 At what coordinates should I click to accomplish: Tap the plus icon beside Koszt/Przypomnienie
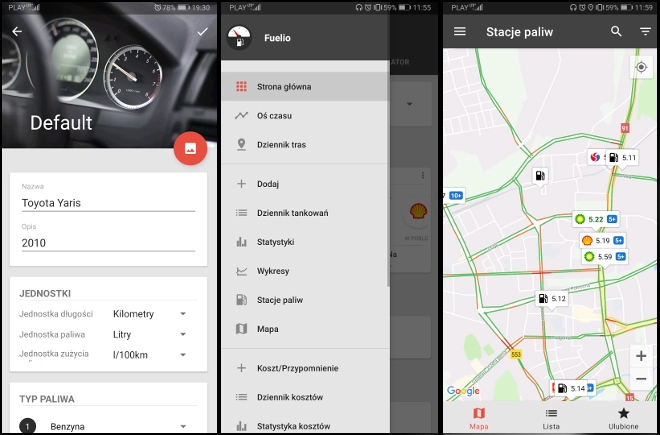pyautogui.click(x=241, y=368)
